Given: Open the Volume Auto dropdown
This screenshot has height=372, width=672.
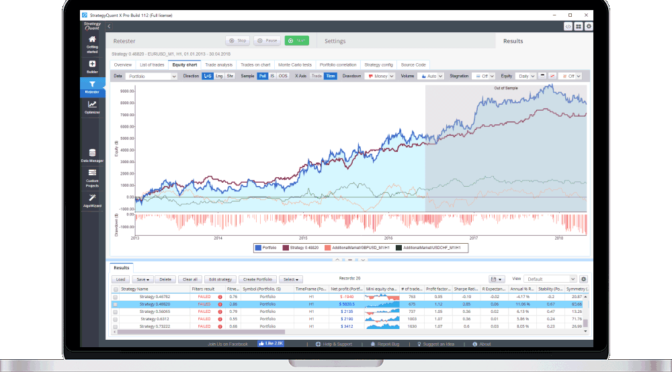Looking at the screenshot, I should click(x=431, y=76).
